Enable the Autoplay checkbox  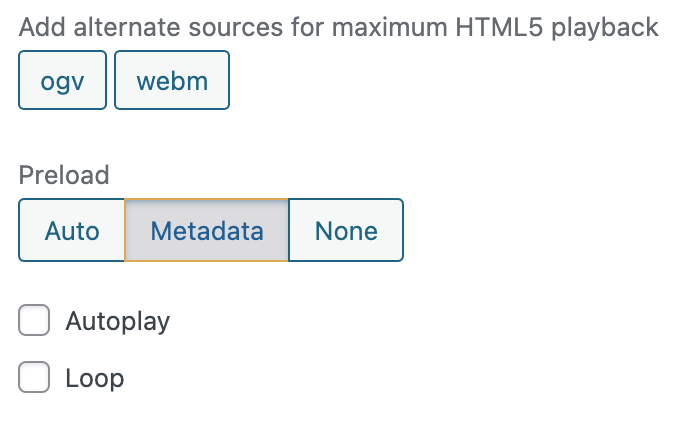(35, 321)
